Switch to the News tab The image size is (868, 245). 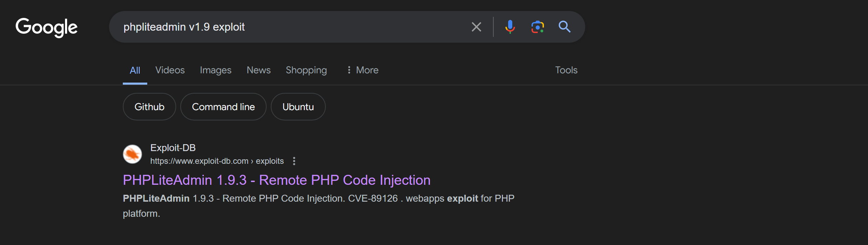259,70
